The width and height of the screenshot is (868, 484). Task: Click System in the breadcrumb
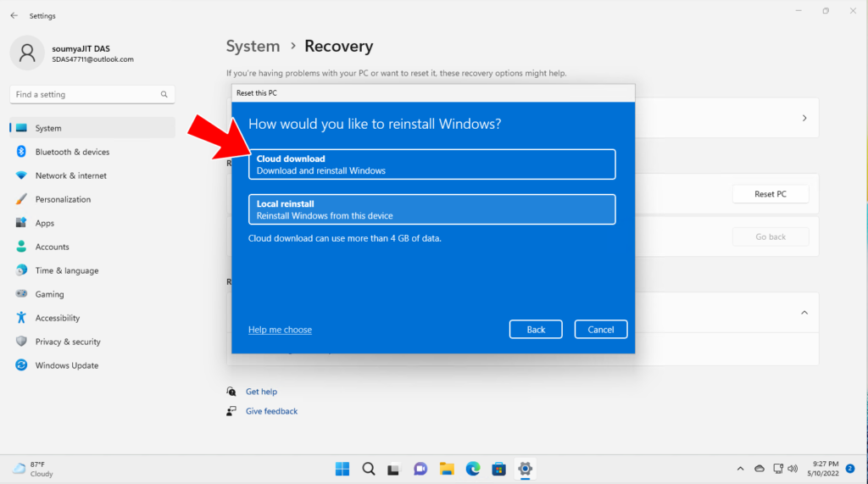click(253, 46)
